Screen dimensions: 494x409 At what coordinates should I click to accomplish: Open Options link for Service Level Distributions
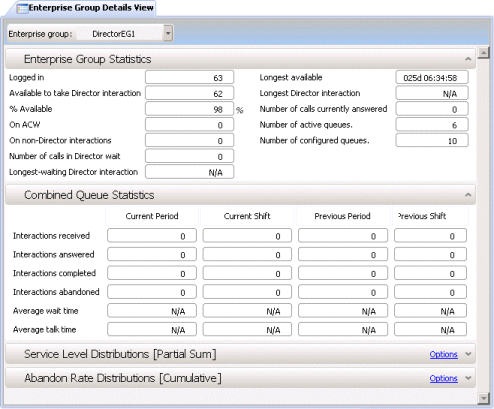(x=443, y=354)
